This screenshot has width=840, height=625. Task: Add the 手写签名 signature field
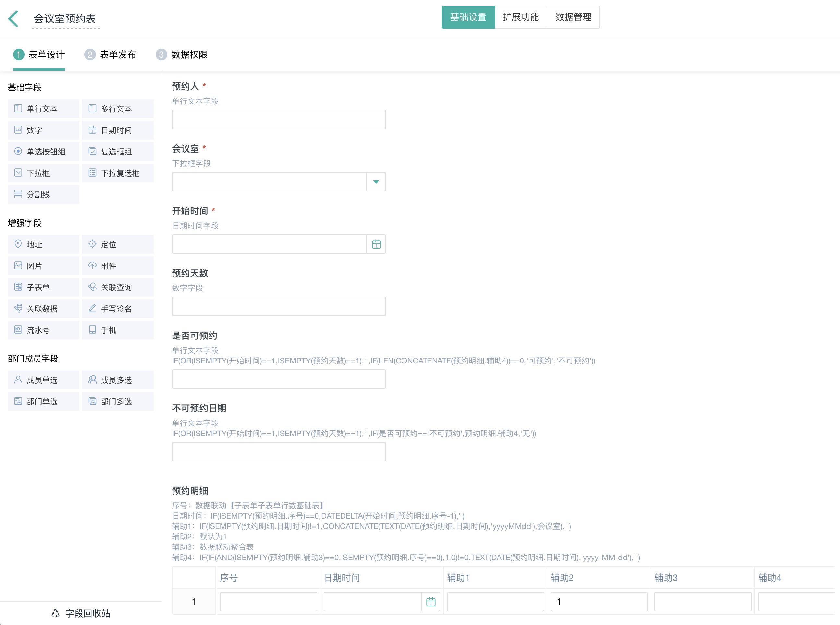point(117,309)
